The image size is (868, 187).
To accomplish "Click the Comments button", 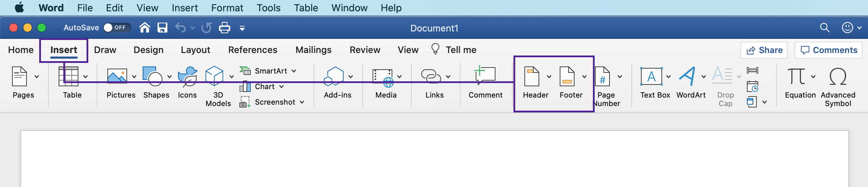I will (828, 50).
